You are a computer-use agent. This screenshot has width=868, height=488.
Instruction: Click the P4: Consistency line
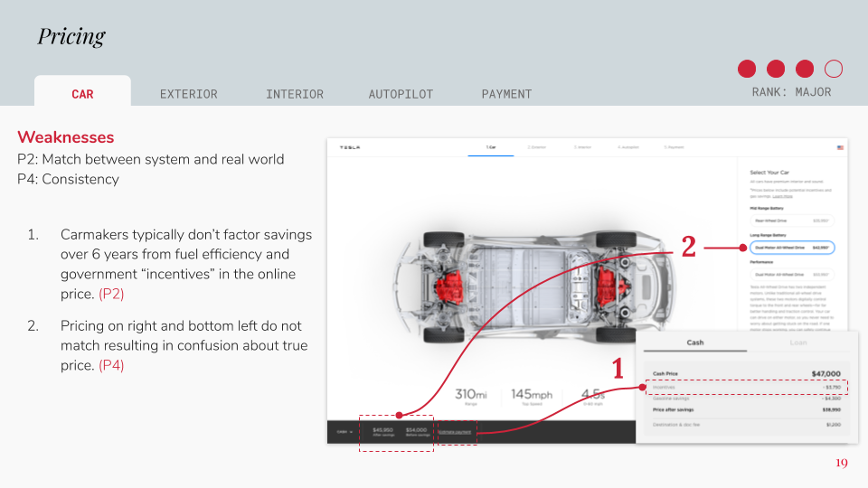[68, 179]
